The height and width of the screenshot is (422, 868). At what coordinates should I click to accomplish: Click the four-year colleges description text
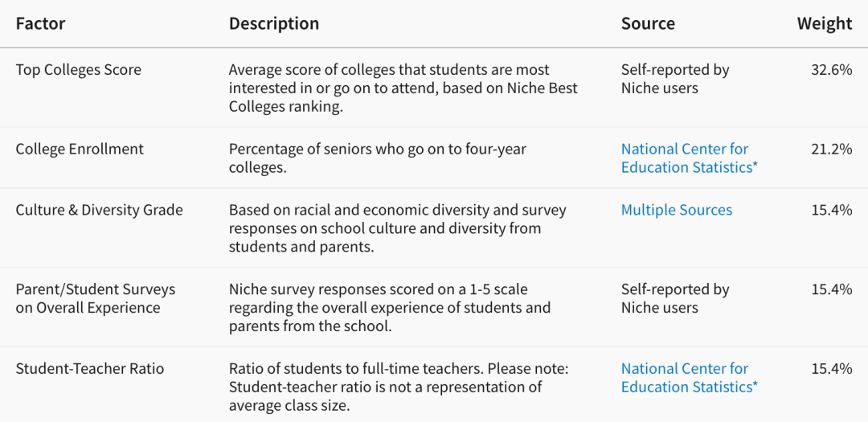tap(377, 158)
